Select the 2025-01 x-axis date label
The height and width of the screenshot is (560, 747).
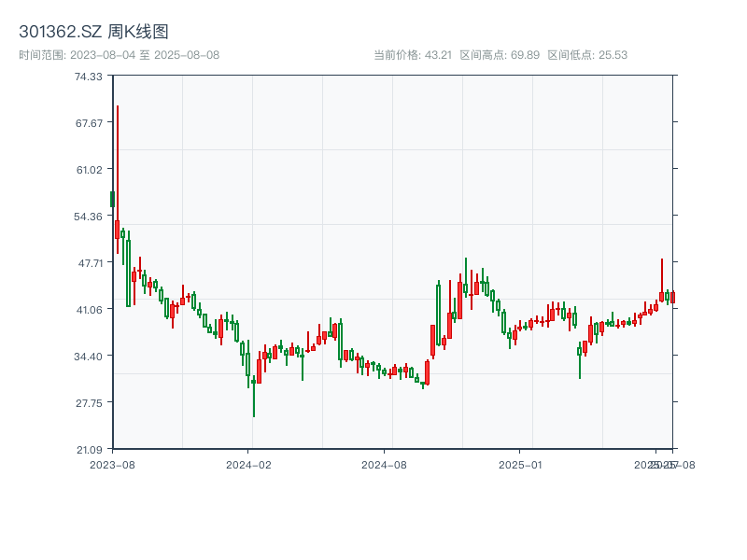pos(521,464)
